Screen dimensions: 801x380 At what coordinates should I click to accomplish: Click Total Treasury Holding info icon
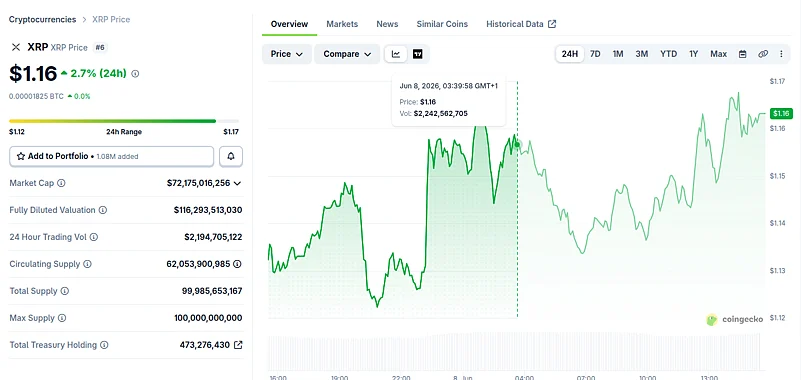[104, 345]
